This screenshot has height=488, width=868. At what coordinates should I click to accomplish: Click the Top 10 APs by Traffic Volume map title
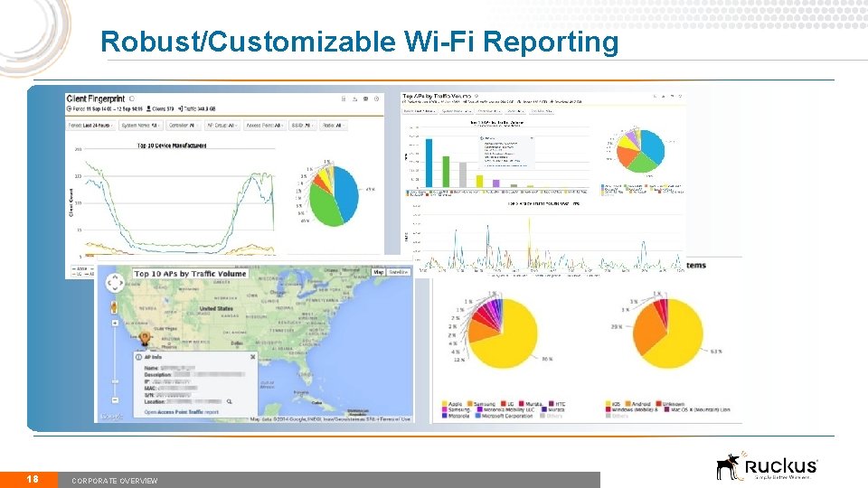[x=190, y=273]
